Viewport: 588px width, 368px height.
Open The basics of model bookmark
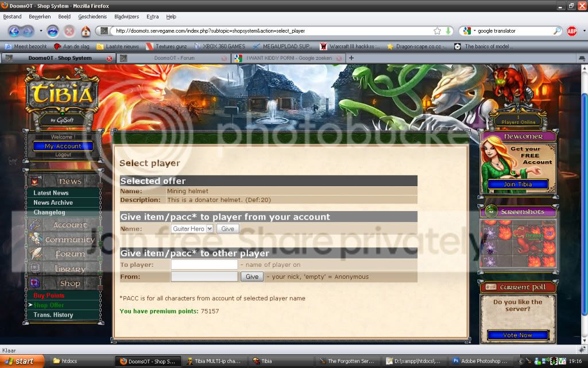(x=483, y=46)
